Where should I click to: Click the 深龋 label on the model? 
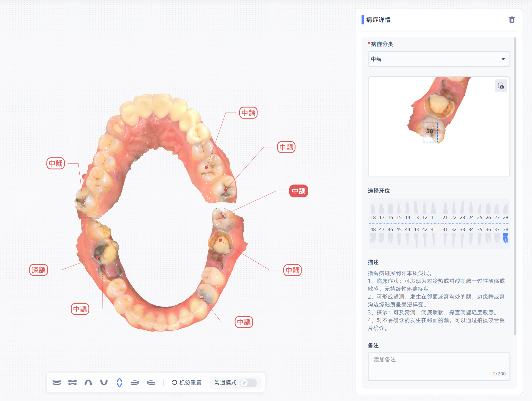click(x=39, y=270)
